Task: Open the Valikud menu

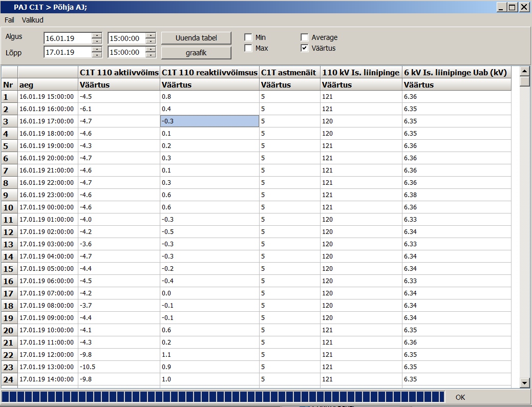Action: (x=32, y=20)
